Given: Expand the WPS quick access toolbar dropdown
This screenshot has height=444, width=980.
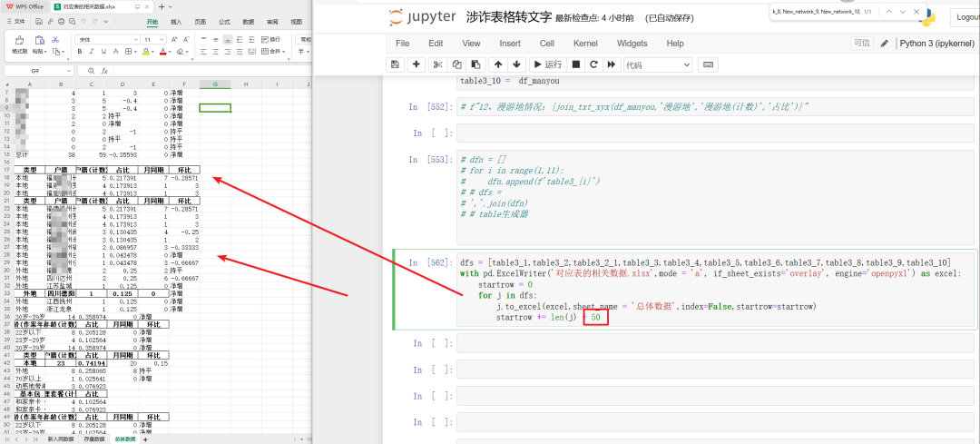Looking at the screenshot, I should pos(106,21).
